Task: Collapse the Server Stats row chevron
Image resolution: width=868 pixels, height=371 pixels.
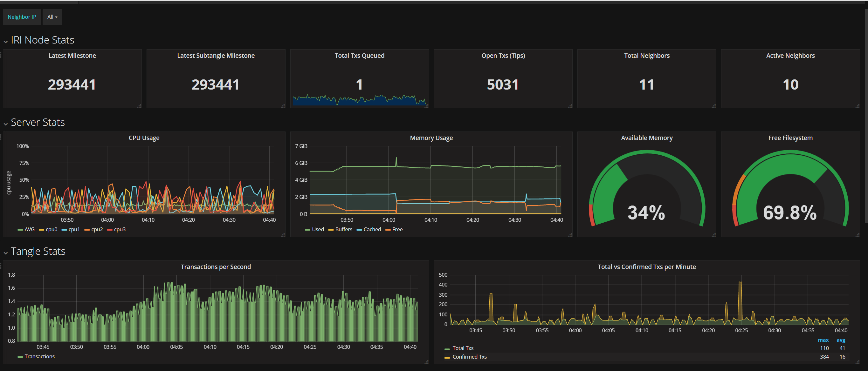Action: (x=6, y=124)
